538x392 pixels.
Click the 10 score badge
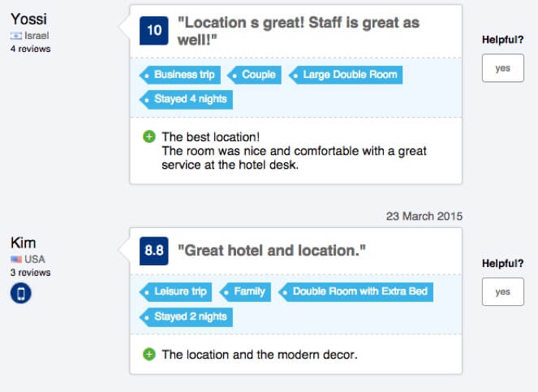[x=154, y=31]
